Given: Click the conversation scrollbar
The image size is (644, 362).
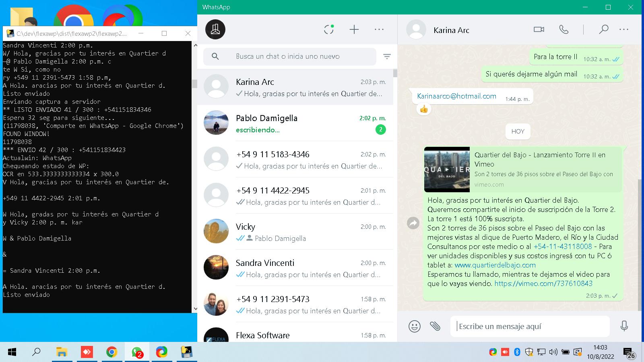Looking at the screenshot, I should [x=640, y=245].
